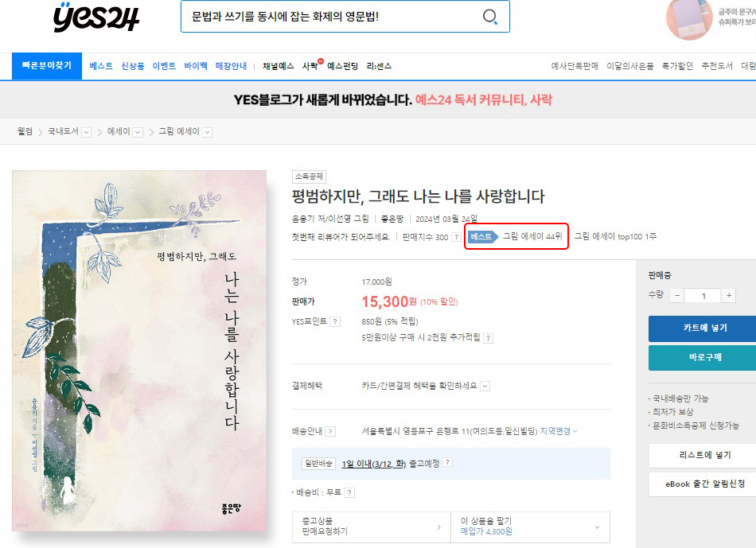The height and width of the screenshot is (548, 756).
Task: Click help icon next to 판매지수 300
Action: (456, 237)
